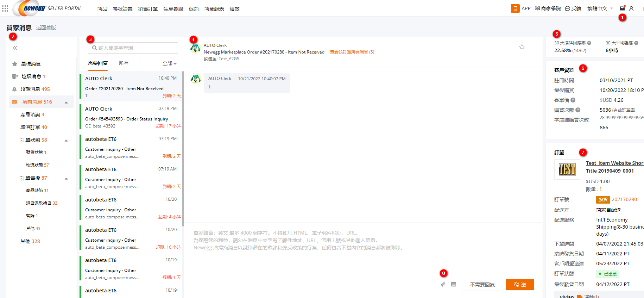Switch to the 需要回复 tab
The height and width of the screenshot is (298, 644).
[x=98, y=63]
